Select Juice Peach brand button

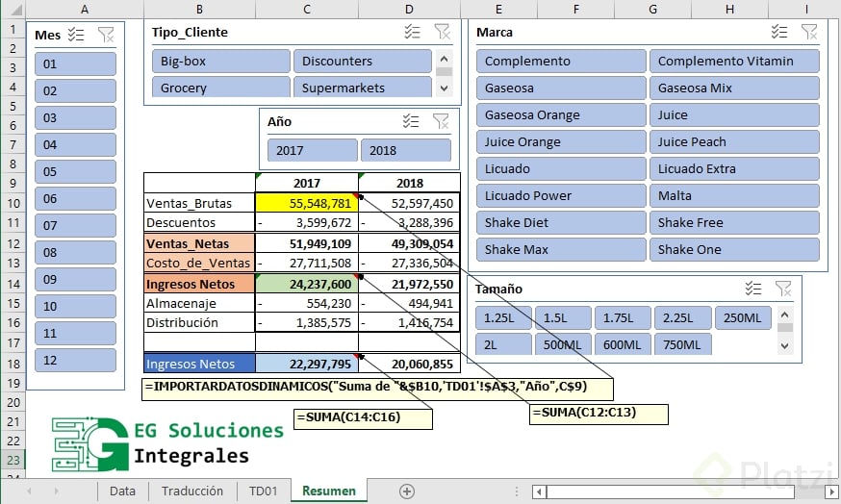click(734, 142)
